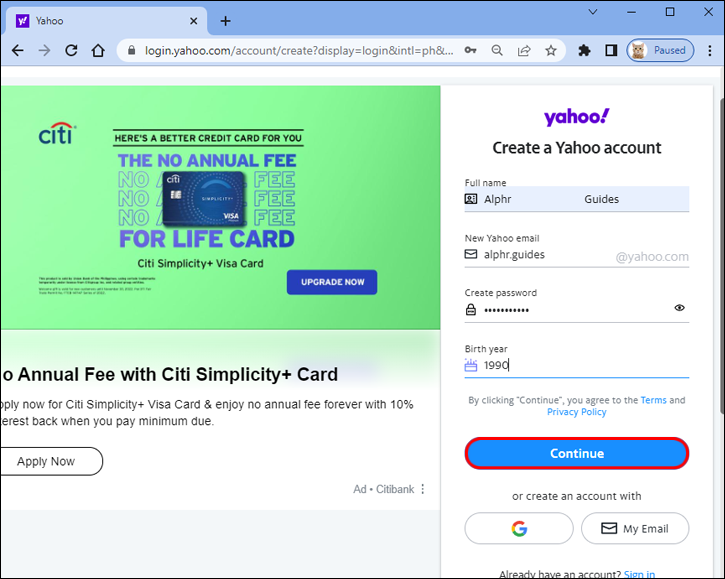725x579 pixels.
Task: Toggle the browser side panel
Action: (611, 50)
